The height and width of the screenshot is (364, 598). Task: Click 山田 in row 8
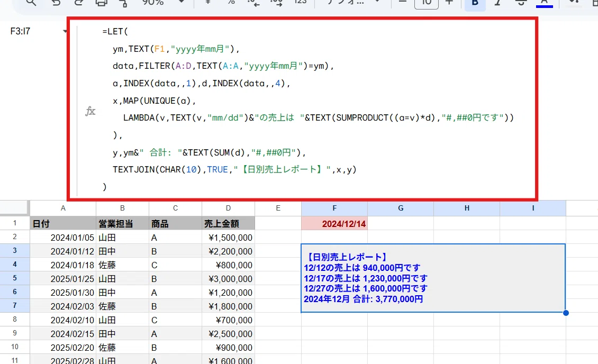pos(122,320)
